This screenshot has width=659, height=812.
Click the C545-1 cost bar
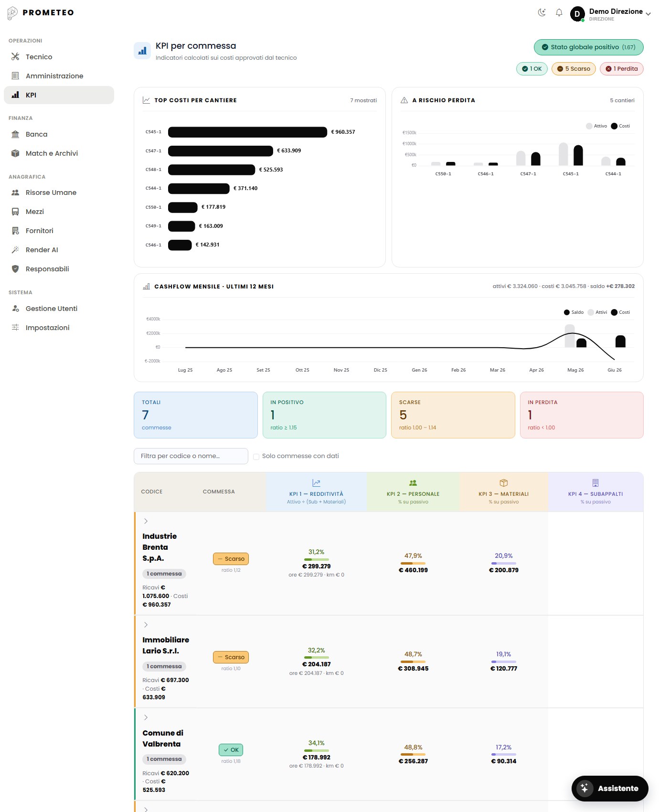(247, 132)
